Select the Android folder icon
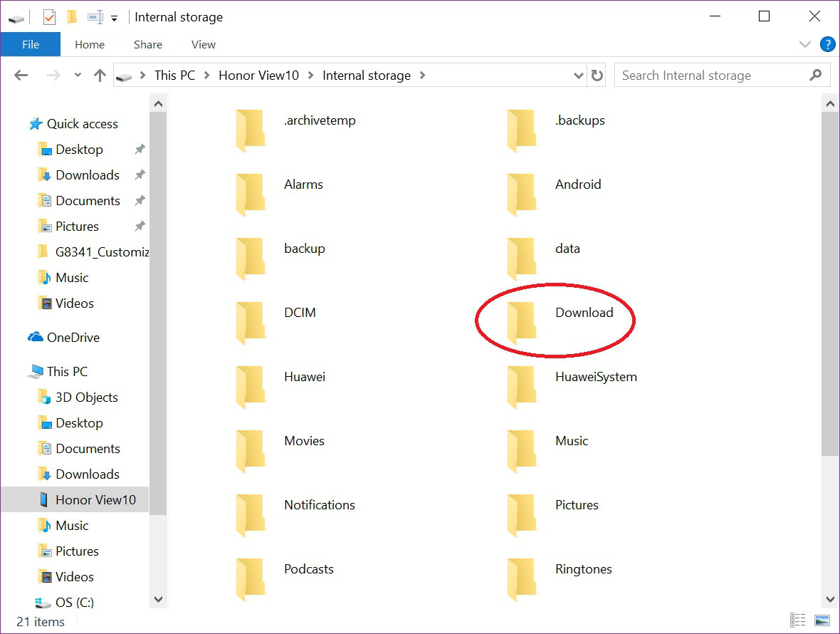Screen dimensions: 840x634 click(522, 194)
